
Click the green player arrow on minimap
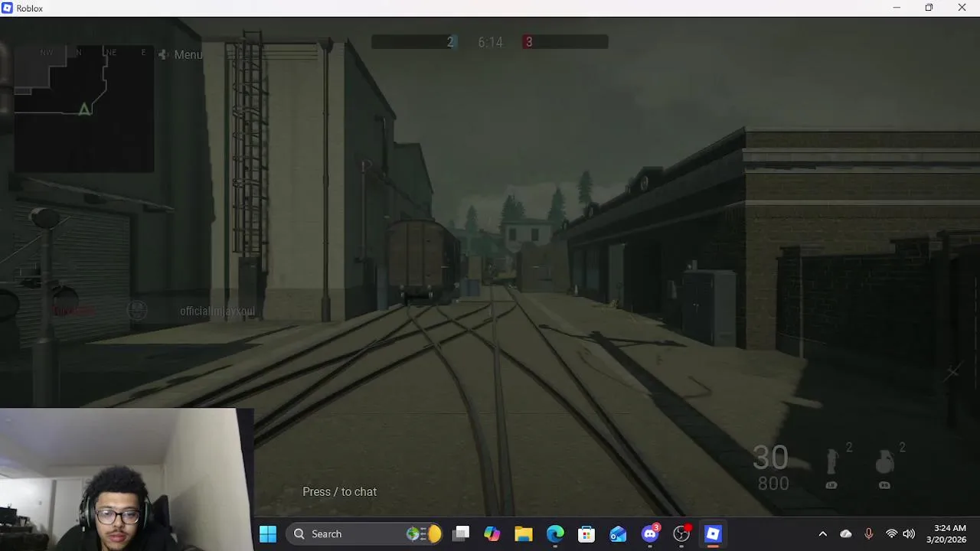click(84, 109)
